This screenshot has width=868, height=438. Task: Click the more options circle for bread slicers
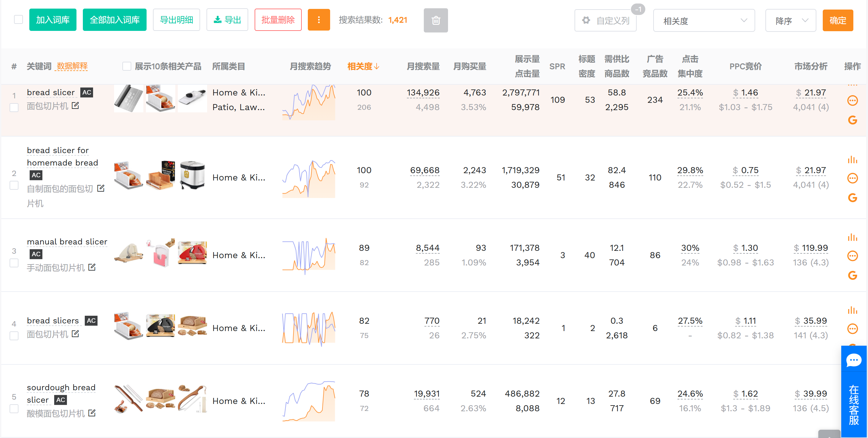pyautogui.click(x=852, y=328)
